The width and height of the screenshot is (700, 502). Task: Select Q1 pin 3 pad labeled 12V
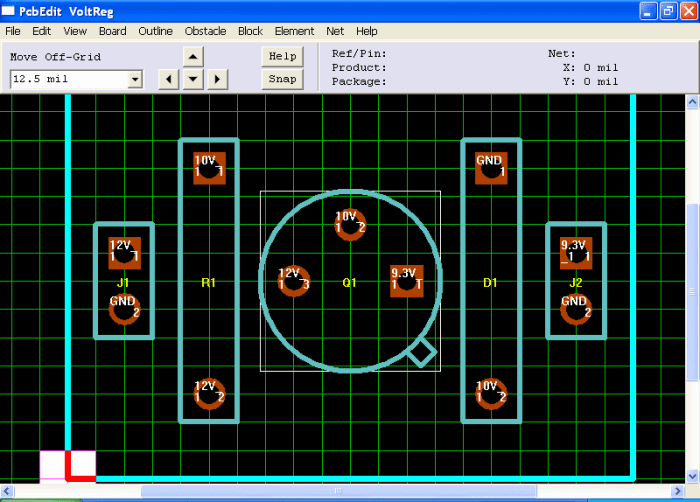[x=294, y=281]
